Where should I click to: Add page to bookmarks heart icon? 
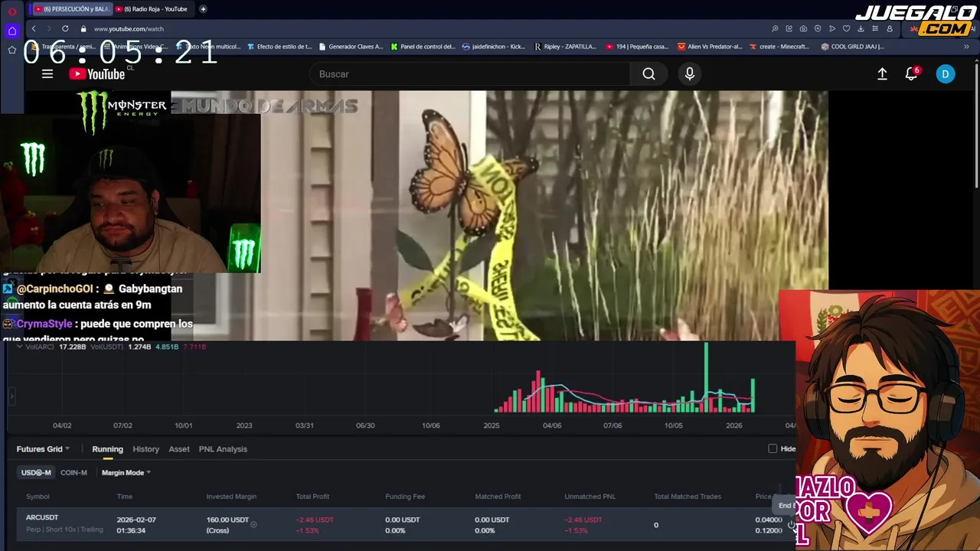point(846,28)
